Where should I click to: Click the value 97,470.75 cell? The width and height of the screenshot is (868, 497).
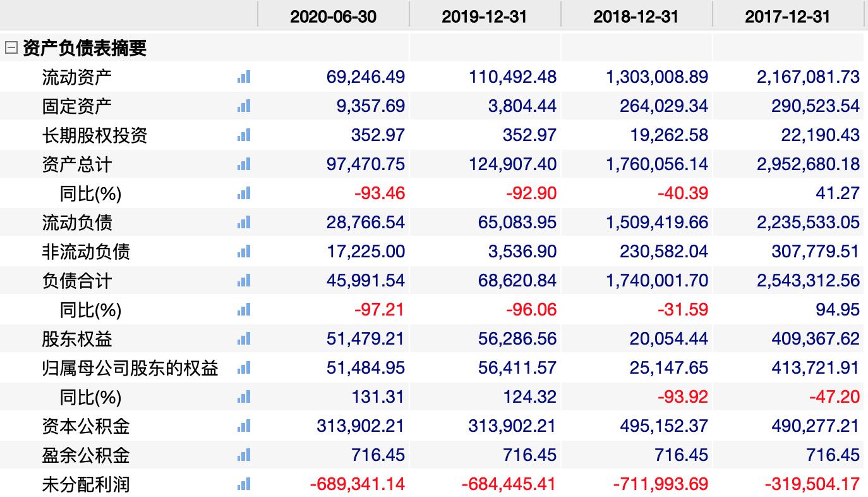tap(366, 164)
